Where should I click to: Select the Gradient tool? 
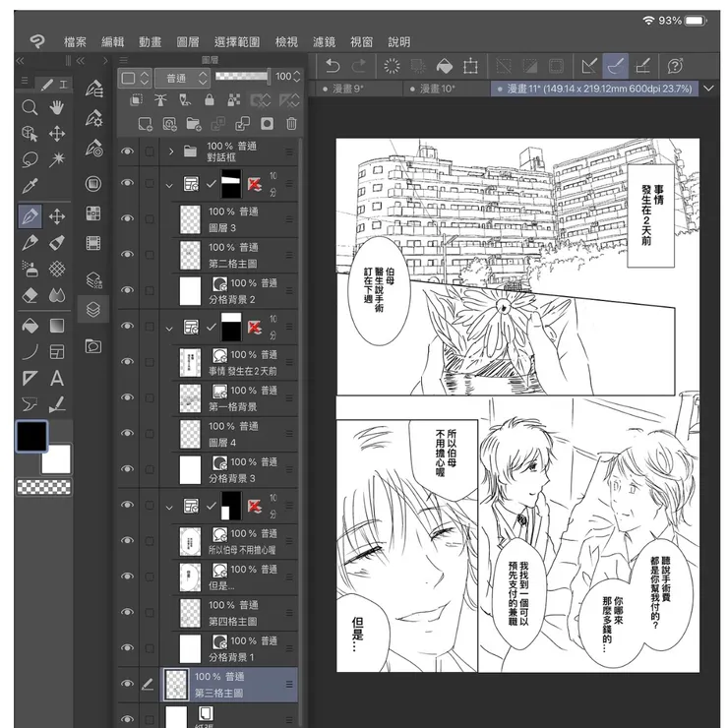[57, 326]
